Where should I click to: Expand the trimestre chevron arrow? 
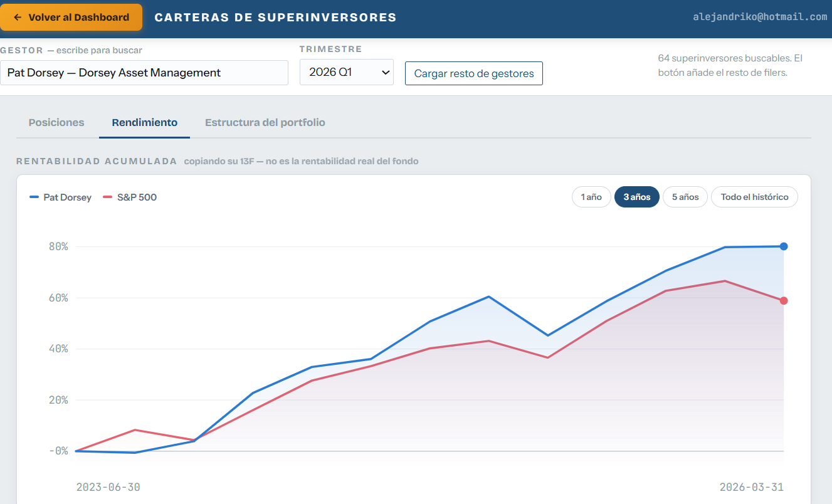(x=386, y=73)
